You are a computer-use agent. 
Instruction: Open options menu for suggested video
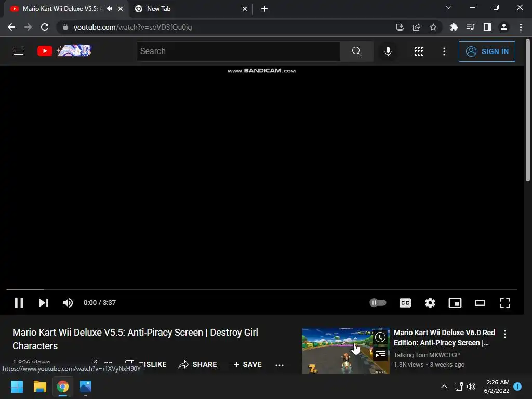[x=505, y=334]
